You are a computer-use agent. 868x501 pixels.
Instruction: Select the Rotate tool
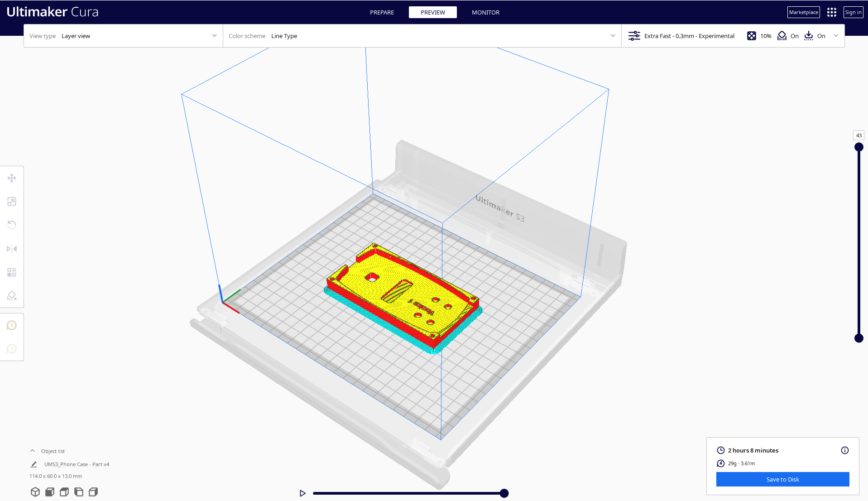click(x=12, y=225)
